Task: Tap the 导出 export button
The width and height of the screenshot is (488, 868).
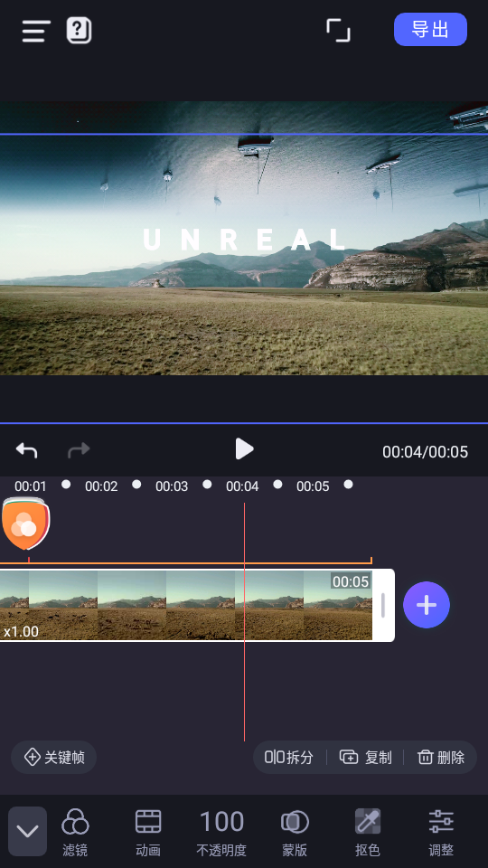Action: (430, 29)
